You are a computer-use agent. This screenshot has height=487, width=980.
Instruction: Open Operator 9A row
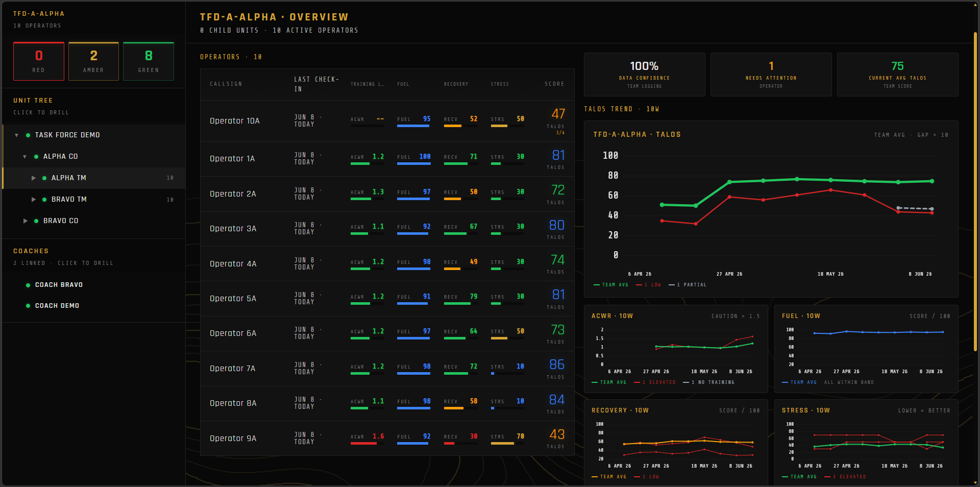click(x=387, y=439)
